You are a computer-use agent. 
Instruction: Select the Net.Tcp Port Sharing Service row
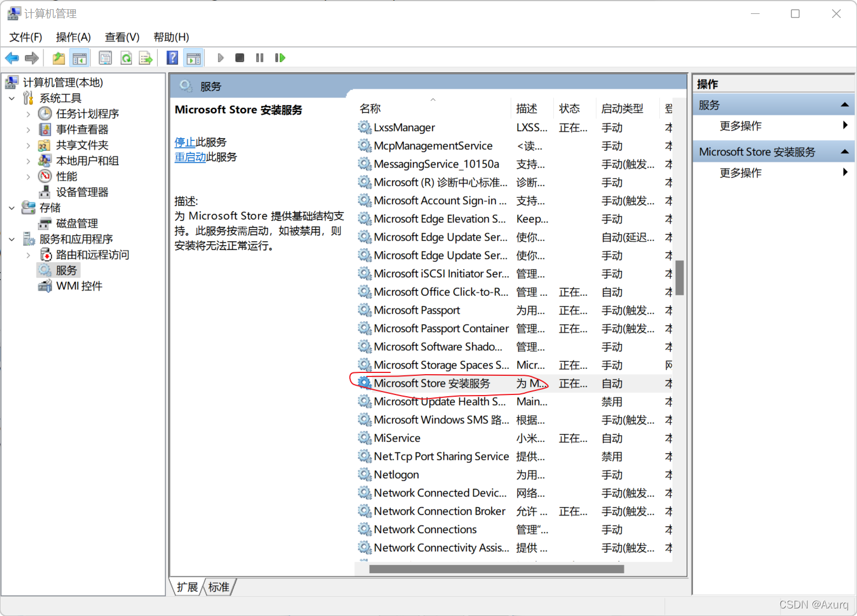pos(514,456)
